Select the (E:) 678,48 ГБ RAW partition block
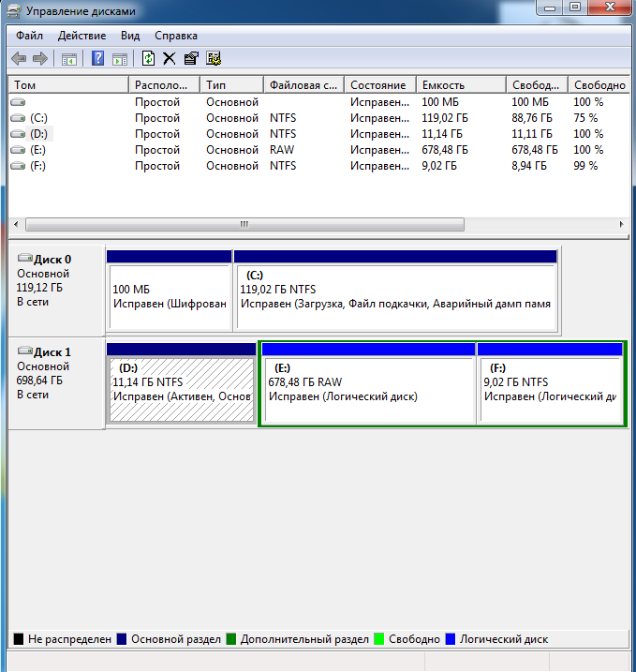The width and height of the screenshot is (636, 672). pos(369,383)
